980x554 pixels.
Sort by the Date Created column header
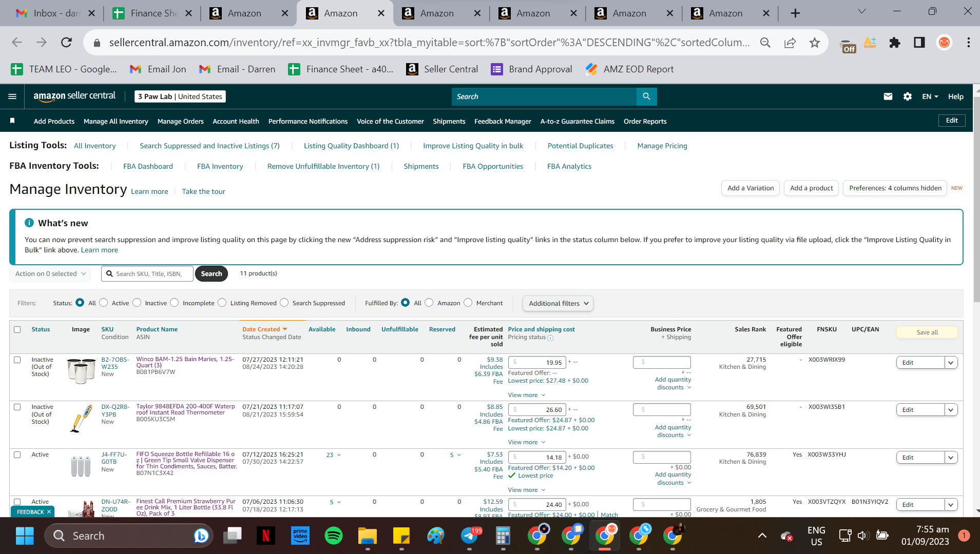coord(264,329)
